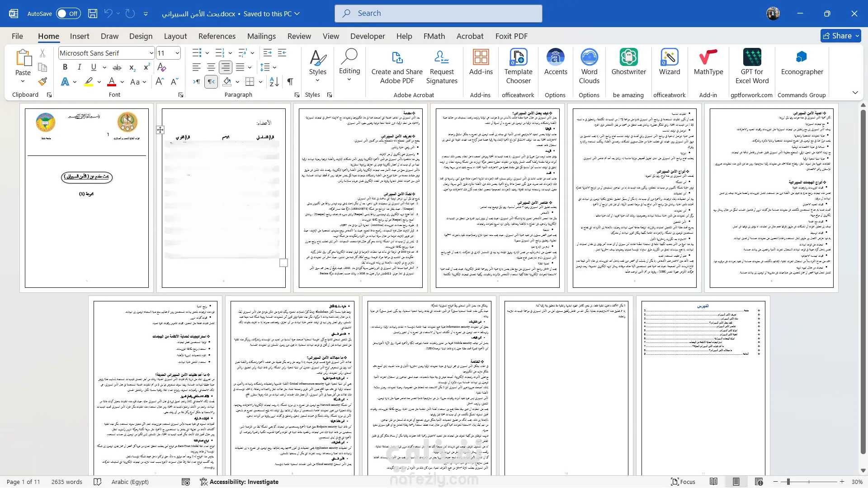
Task: Open the font name dropdown
Action: [151, 53]
